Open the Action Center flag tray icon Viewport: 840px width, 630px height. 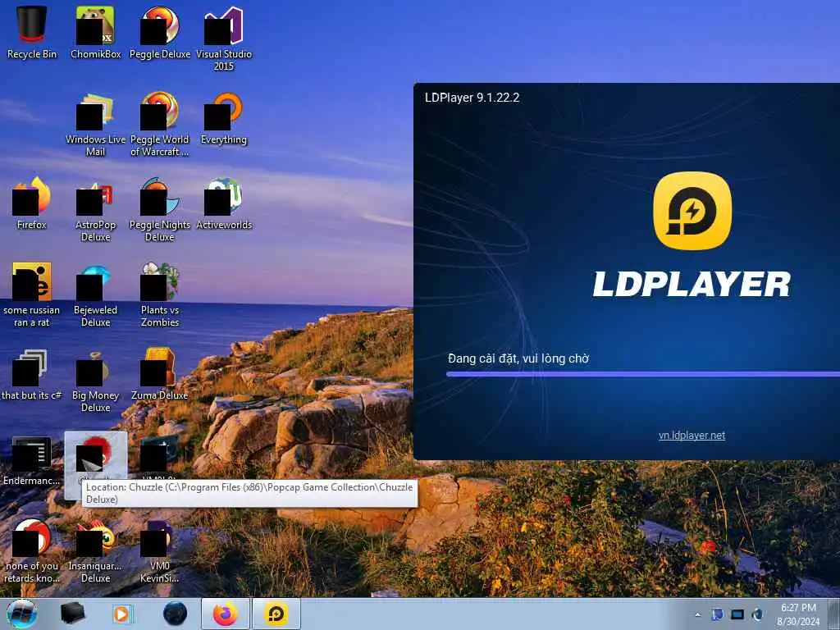[717, 614]
